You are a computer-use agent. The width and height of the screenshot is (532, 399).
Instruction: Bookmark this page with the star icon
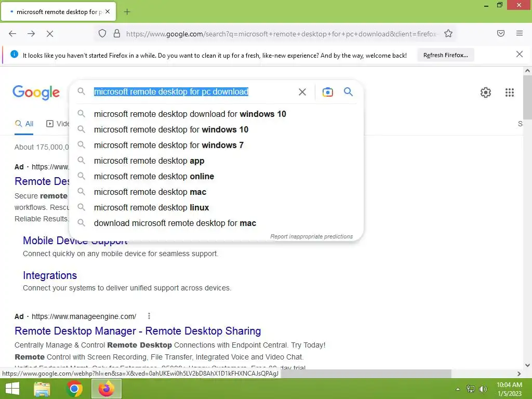(x=448, y=34)
